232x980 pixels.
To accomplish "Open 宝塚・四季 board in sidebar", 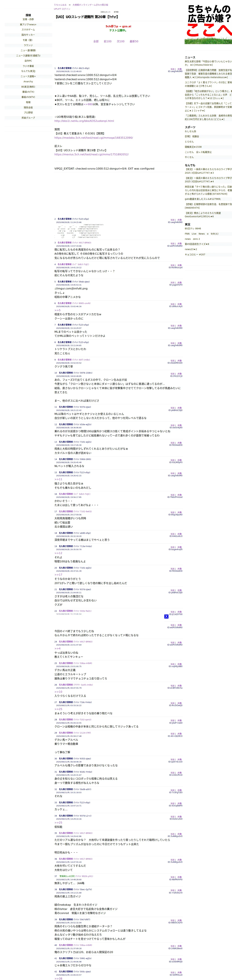I will coord(28,19).
